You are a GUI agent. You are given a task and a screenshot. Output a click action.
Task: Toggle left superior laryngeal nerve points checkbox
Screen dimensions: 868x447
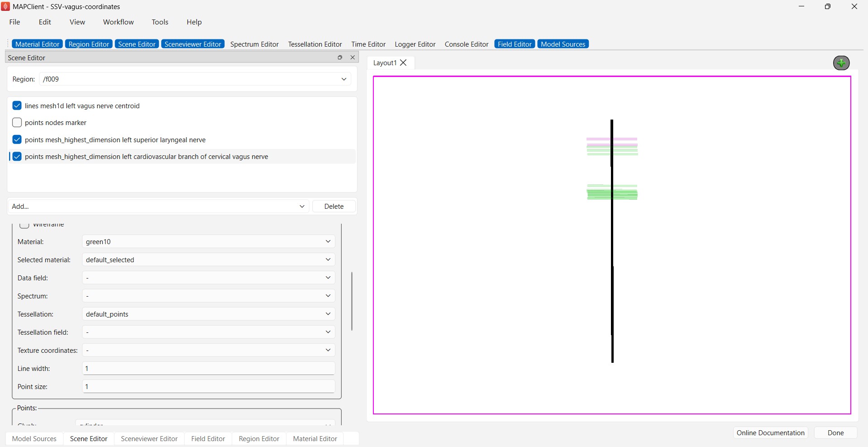17,139
